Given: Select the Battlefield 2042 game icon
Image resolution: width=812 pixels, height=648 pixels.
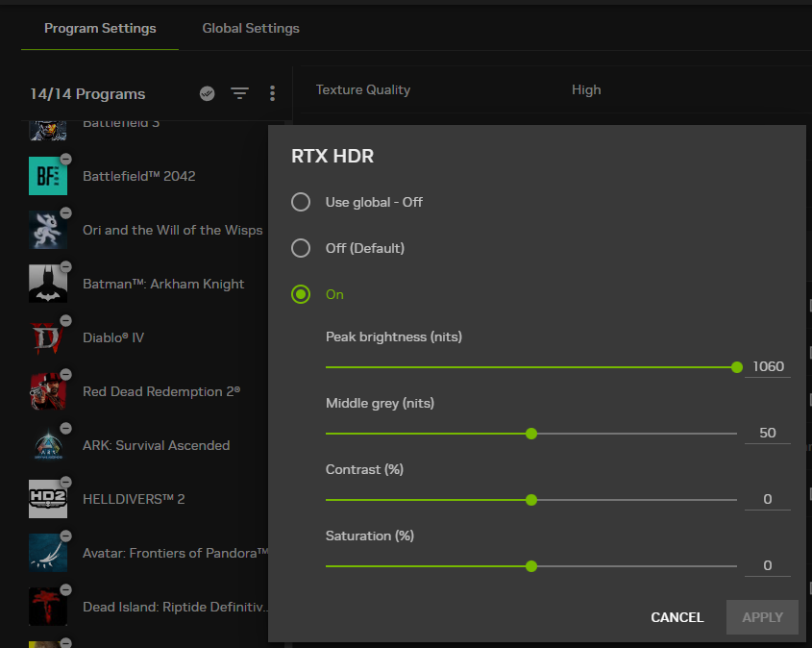Looking at the screenshot, I should 48,176.
